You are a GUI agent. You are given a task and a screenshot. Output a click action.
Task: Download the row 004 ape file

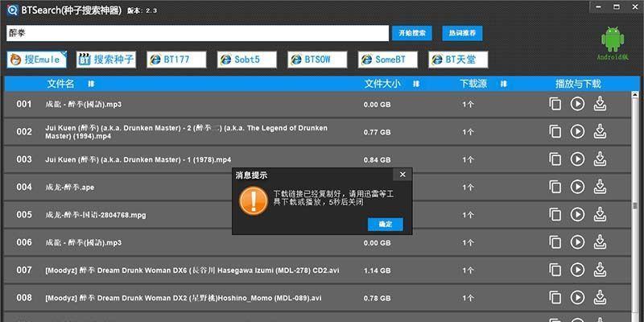(x=600, y=187)
